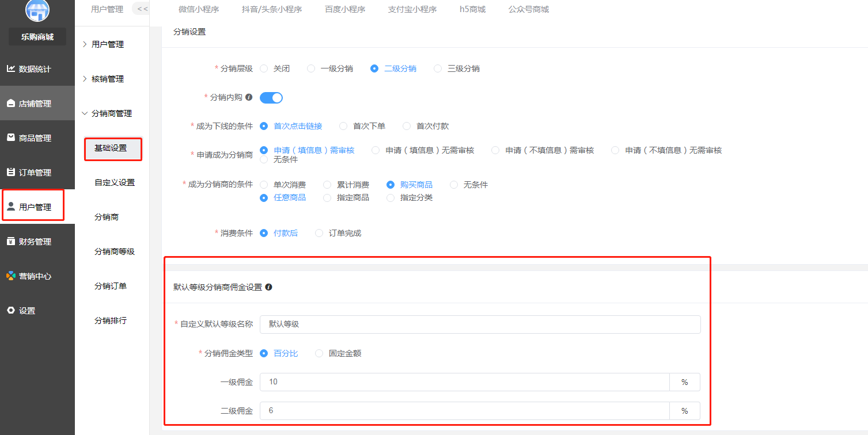Switch to h5商城 tab
868x435 pixels.
pyautogui.click(x=472, y=9)
